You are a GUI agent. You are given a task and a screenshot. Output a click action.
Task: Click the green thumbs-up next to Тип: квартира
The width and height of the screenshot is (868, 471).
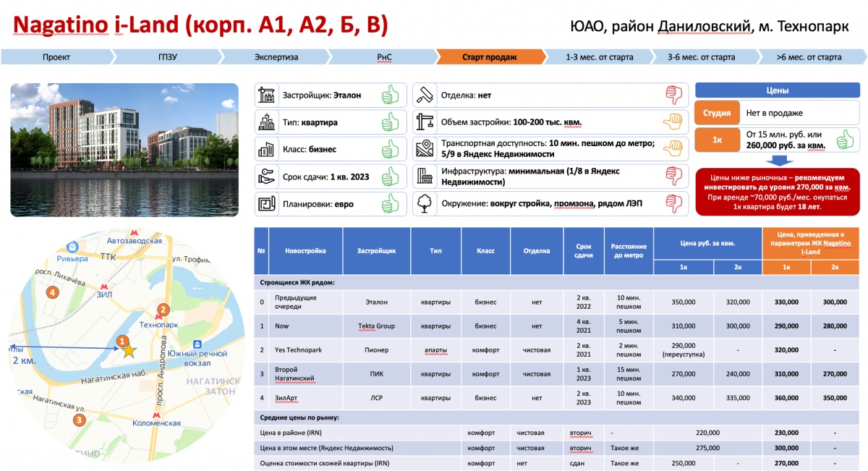391,122
